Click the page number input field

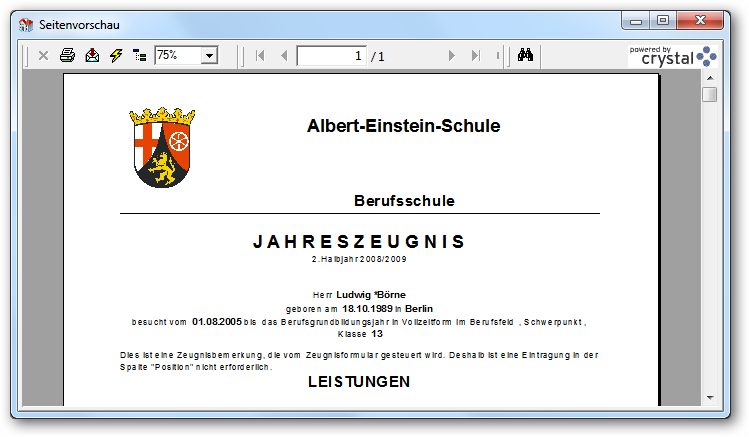click(332, 56)
